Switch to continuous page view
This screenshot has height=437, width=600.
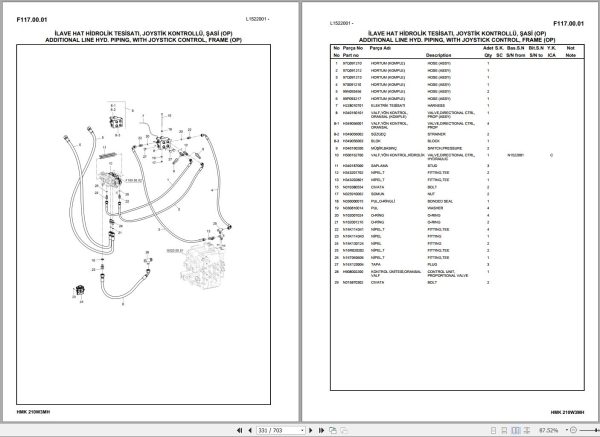pos(504,430)
